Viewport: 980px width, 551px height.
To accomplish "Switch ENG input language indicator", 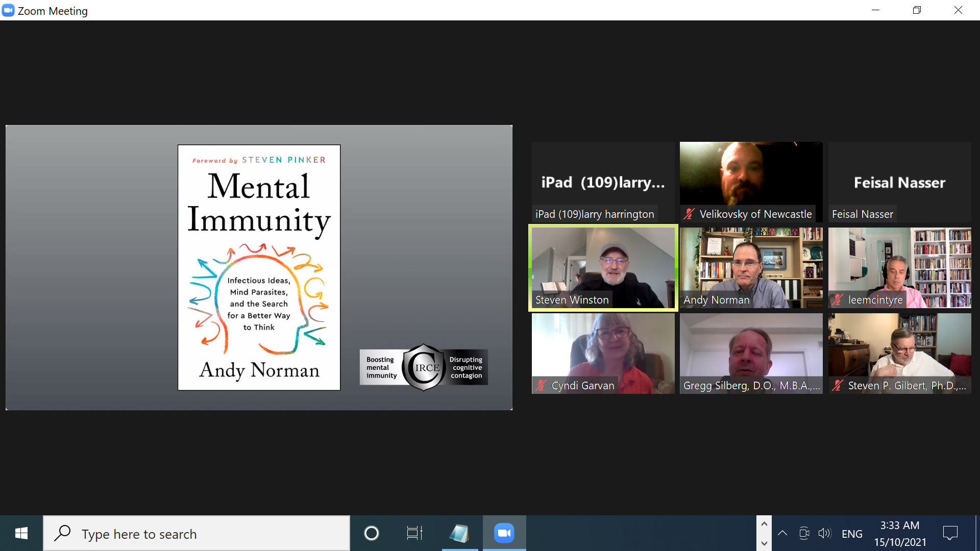I will point(852,534).
